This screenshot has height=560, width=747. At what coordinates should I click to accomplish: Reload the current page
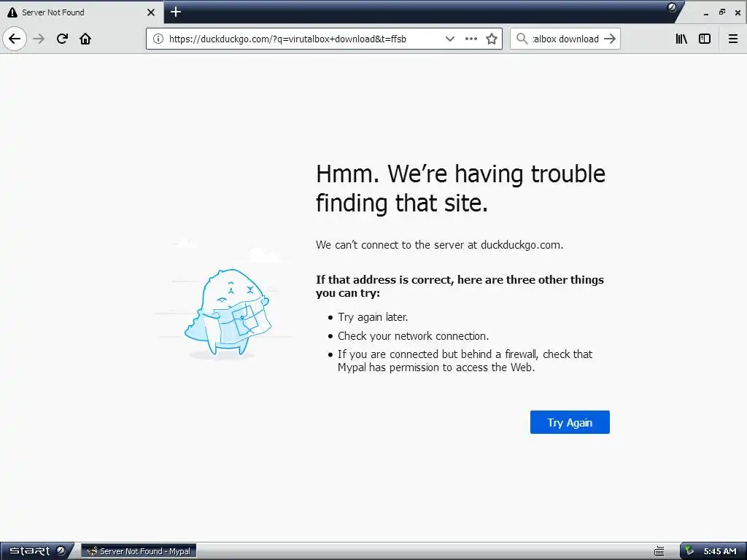[x=63, y=39]
